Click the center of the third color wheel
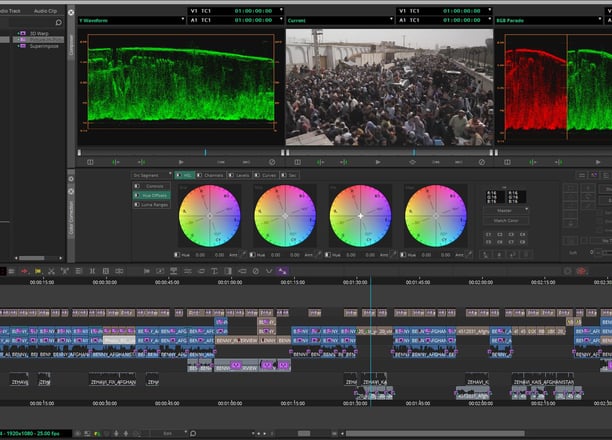 point(360,216)
